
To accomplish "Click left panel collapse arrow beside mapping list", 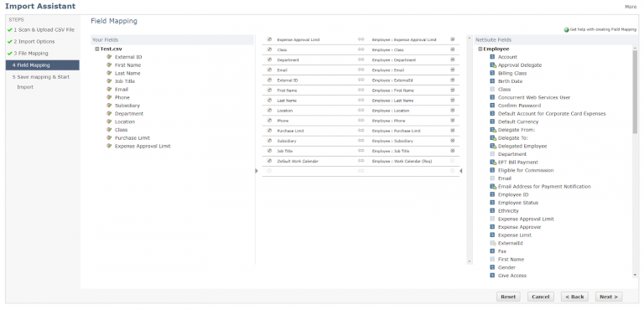I will coord(257,171).
